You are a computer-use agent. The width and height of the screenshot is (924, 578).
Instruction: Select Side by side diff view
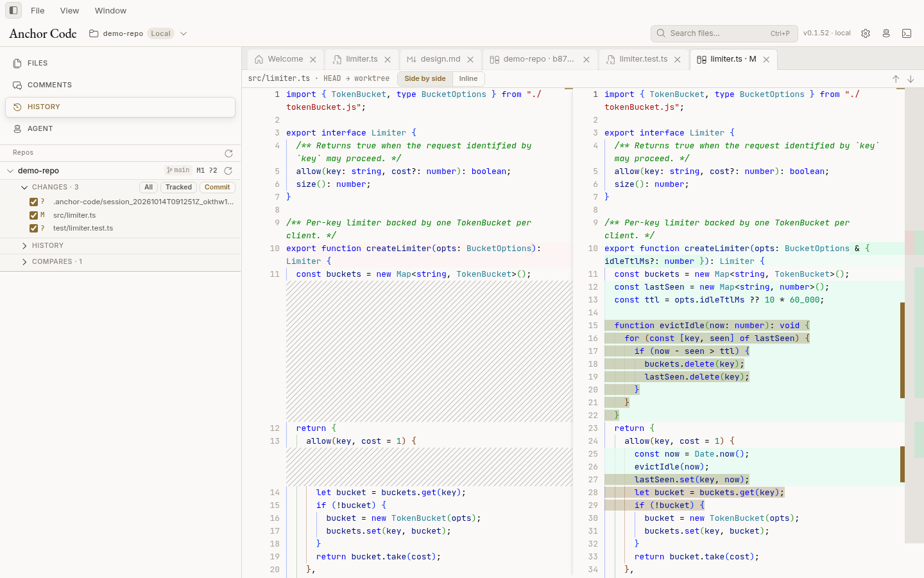[x=425, y=79]
